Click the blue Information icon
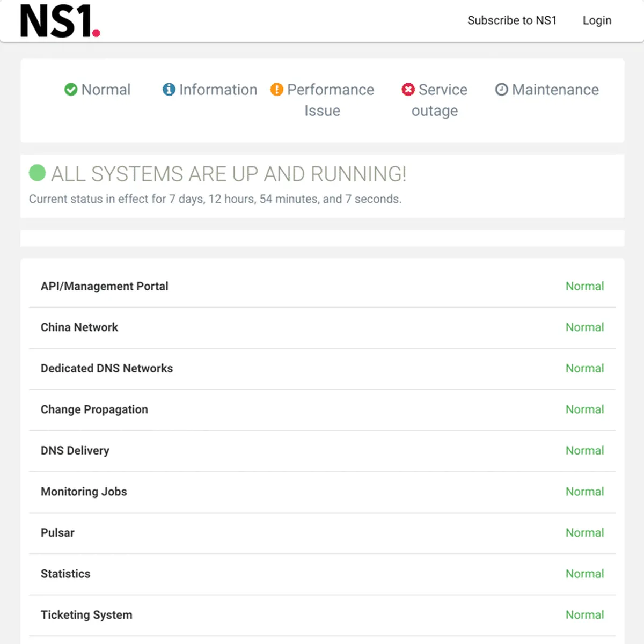This screenshot has height=644, width=644. tap(169, 90)
